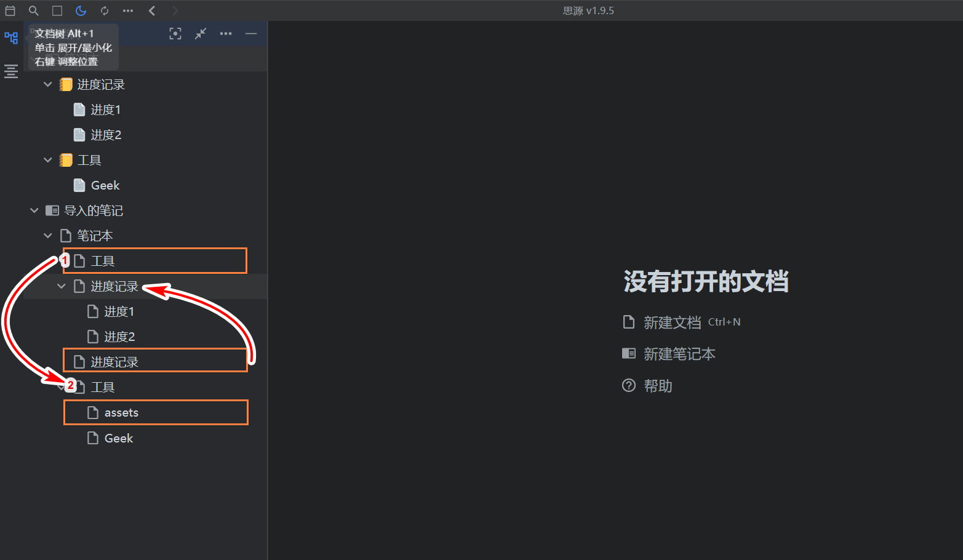Collapse the 笔记本 folder under 导入的笔记
963x560 pixels.
47,236
